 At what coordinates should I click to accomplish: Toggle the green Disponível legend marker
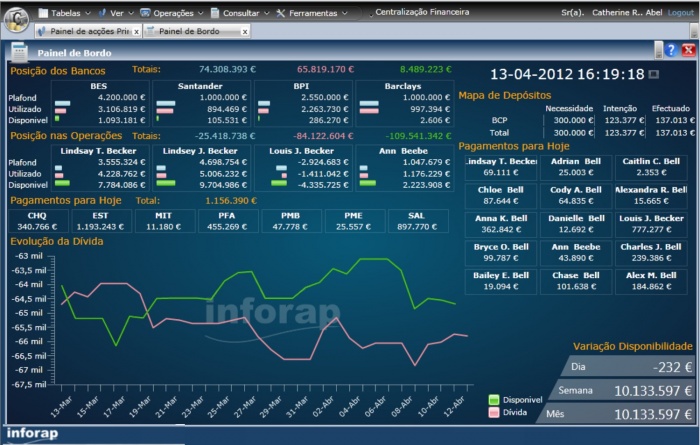pos(493,399)
